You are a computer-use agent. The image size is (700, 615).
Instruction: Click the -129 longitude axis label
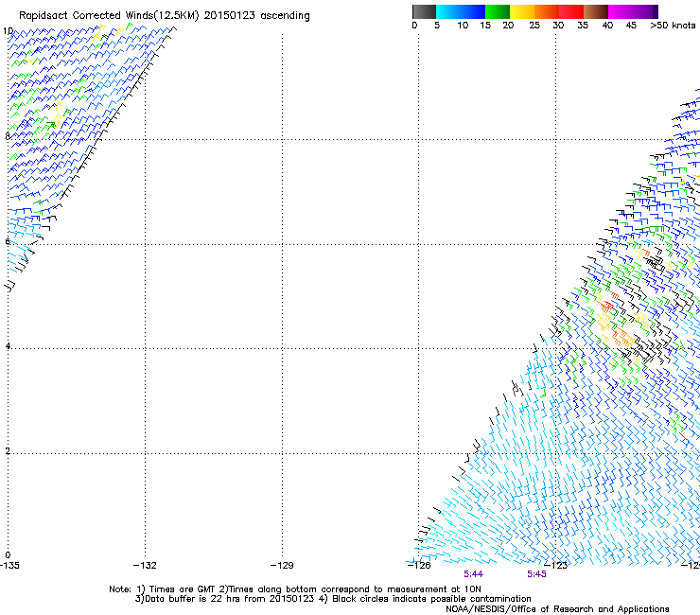[x=282, y=566]
